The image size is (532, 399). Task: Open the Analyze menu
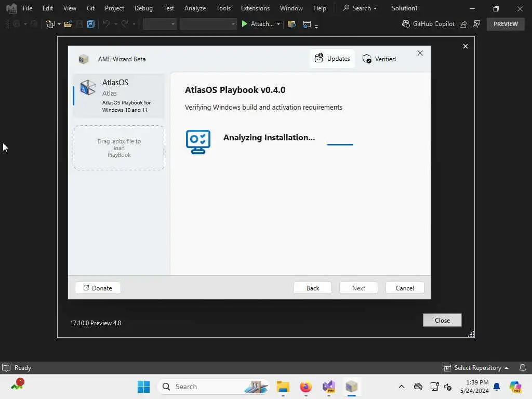(x=195, y=8)
